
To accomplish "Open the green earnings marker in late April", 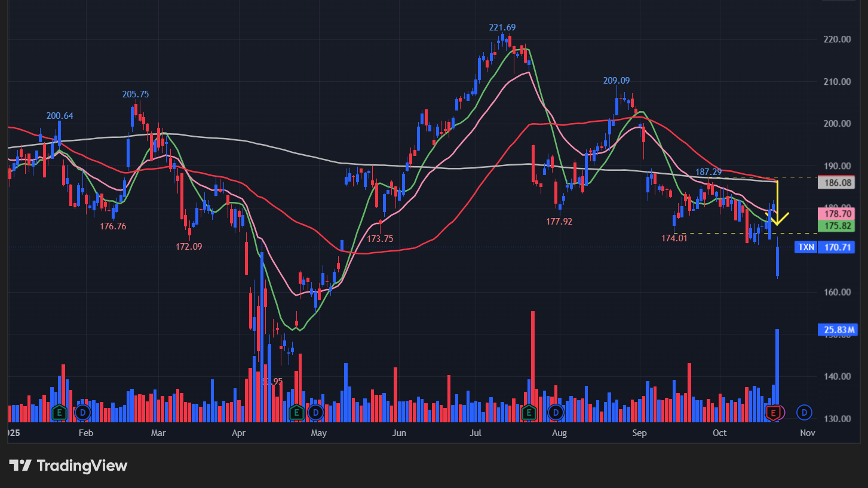I will (296, 412).
